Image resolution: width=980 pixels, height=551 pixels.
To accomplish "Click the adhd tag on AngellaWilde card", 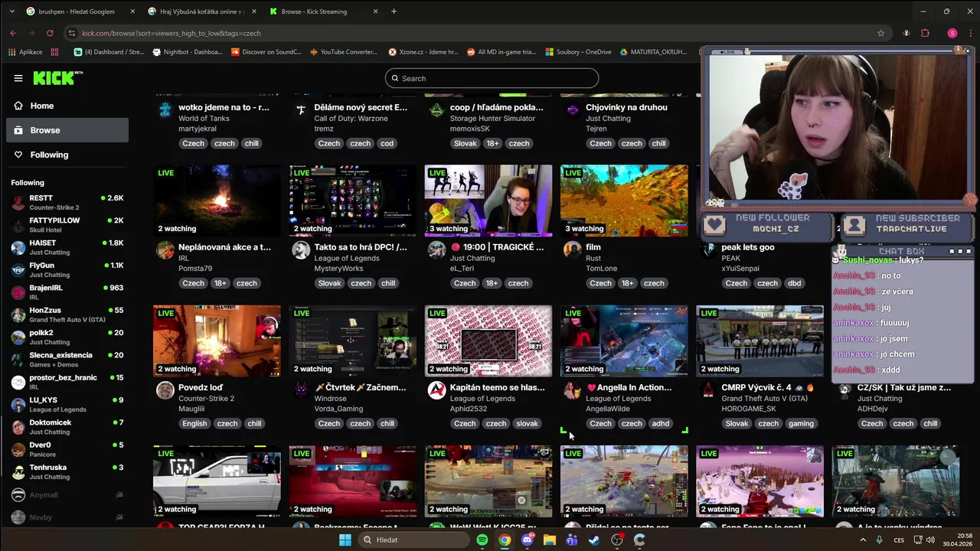I will pyautogui.click(x=660, y=423).
